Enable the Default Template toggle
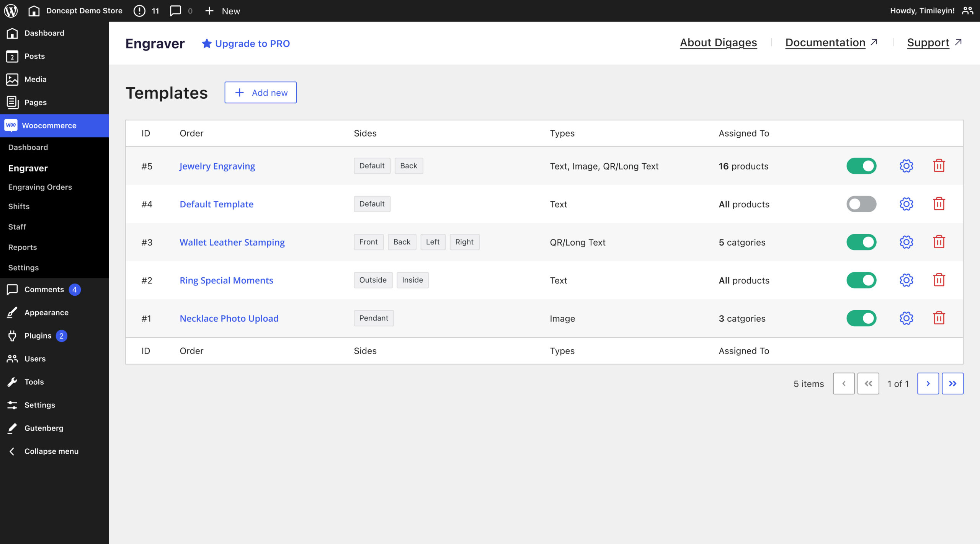The width and height of the screenshot is (980, 544). tap(861, 204)
